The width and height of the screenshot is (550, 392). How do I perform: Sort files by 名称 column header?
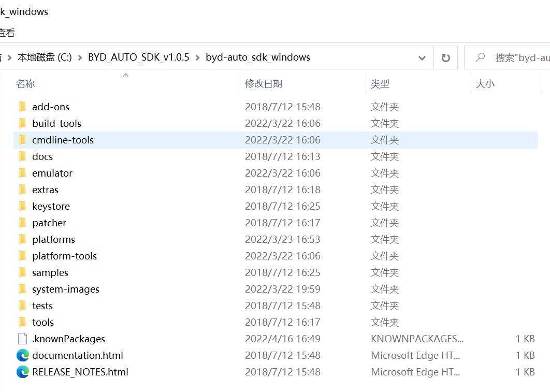[25, 83]
